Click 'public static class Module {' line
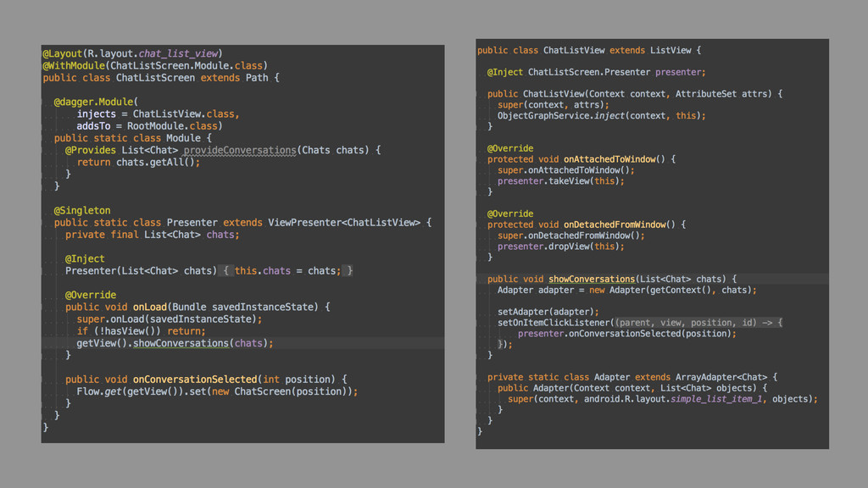This screenshot has width=868, height=488. (133, 138)
